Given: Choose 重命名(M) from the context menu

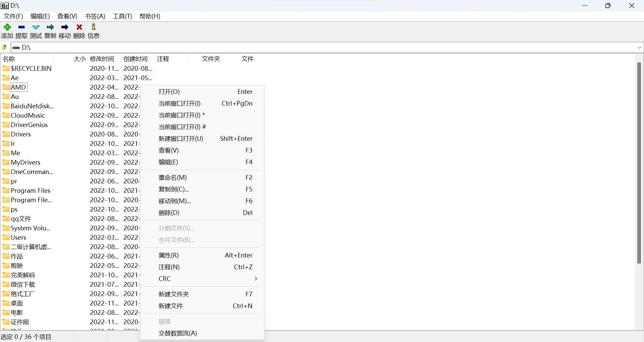Looking at the screenshot, I should 173,177.
